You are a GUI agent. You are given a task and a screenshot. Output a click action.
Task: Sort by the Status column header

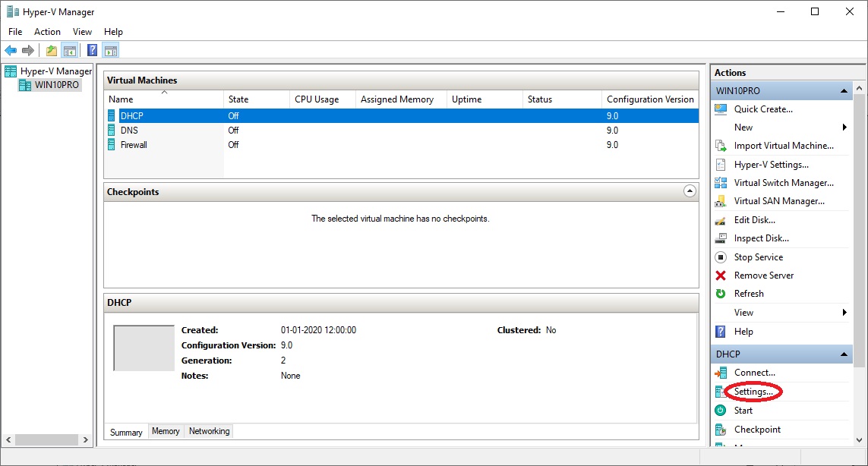coord(562,99)
